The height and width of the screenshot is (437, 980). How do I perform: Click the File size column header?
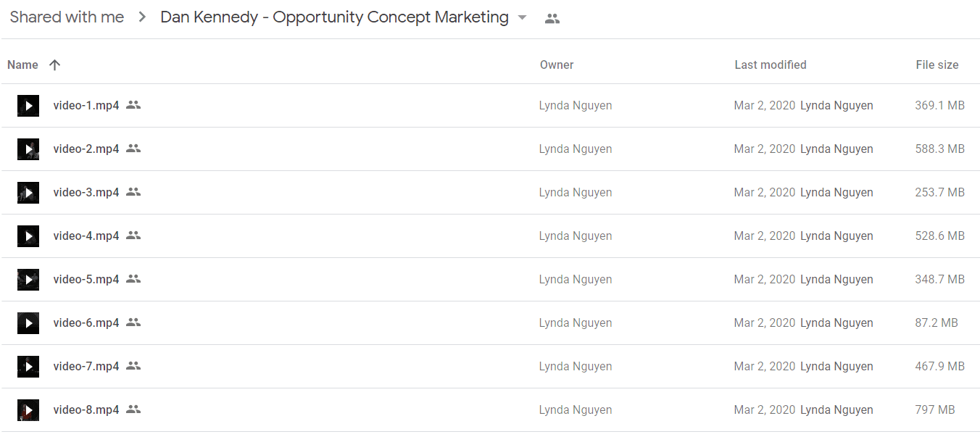pyautogui.click(x=937, y=64)
